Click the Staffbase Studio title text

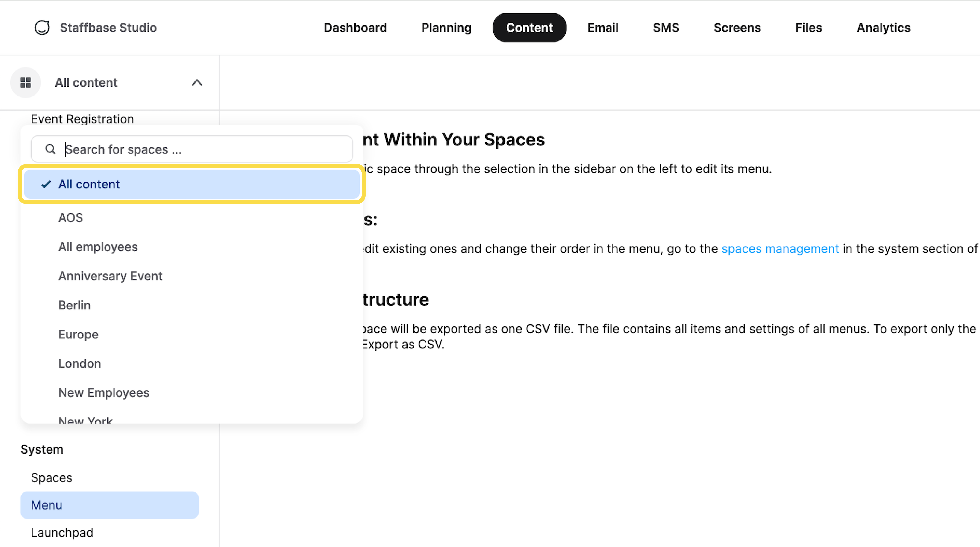click(108, 27)
